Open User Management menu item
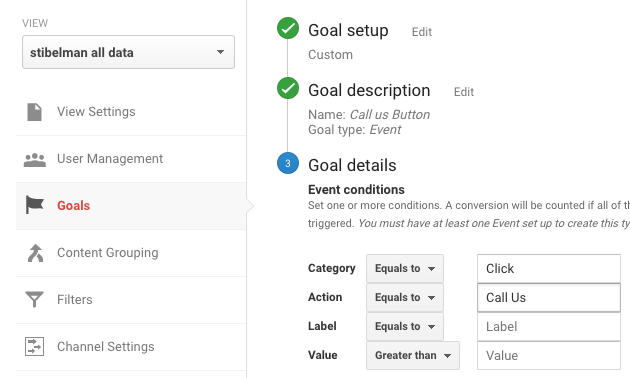The width and height of the screenshot is (630, 378). pos(131,159)
